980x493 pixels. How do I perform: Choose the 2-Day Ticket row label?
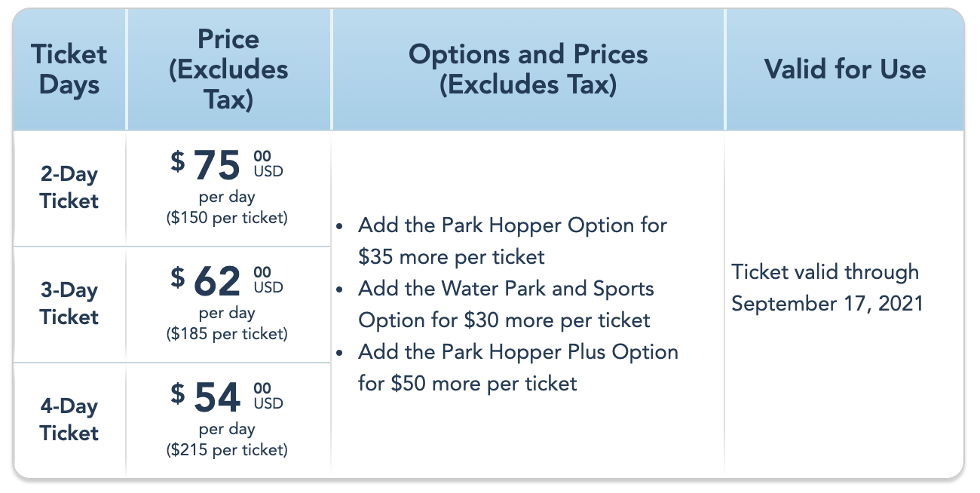coord(69,188)
